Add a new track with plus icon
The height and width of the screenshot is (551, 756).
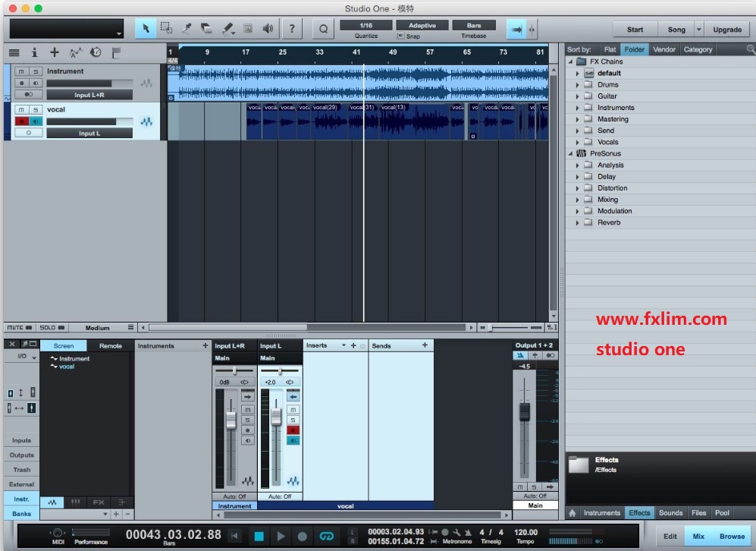(55, 52)
